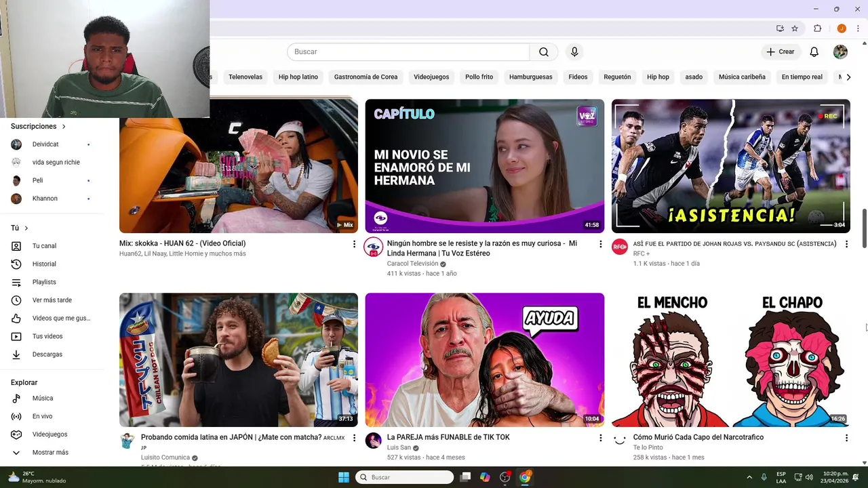Screen dimensions: 868x488
Task: Select the Reguetón chip
Action: point(617,77)
